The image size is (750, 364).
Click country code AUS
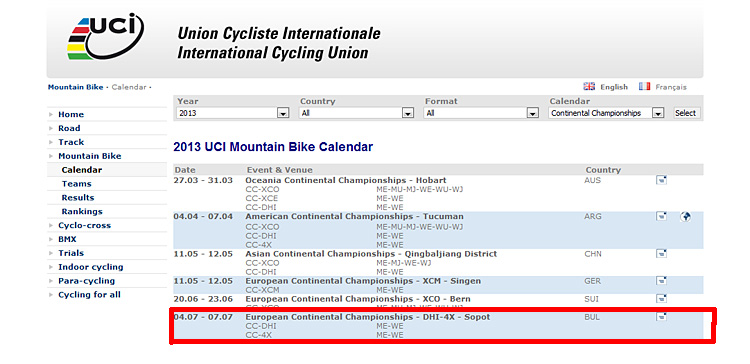point(593,180)
